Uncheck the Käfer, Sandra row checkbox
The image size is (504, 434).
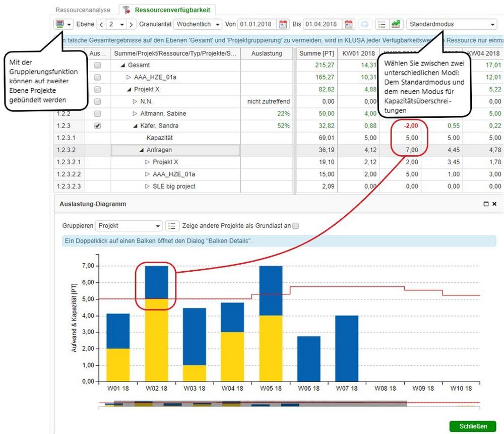coord(97,126)
